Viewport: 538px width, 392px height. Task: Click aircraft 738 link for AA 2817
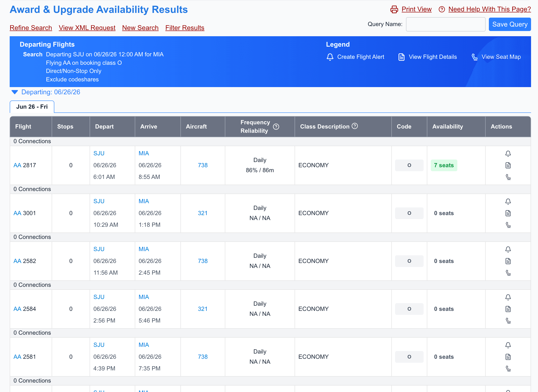(203, 165)
